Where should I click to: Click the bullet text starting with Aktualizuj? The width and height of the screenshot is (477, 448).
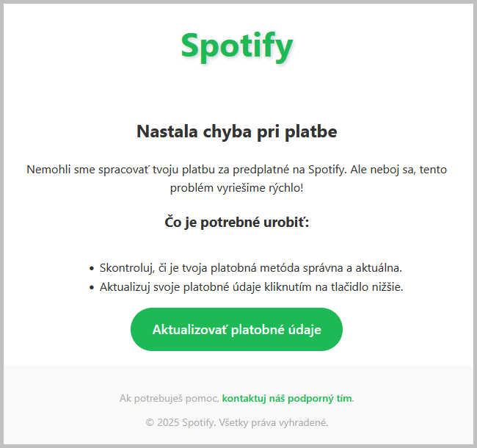[251, 286]
